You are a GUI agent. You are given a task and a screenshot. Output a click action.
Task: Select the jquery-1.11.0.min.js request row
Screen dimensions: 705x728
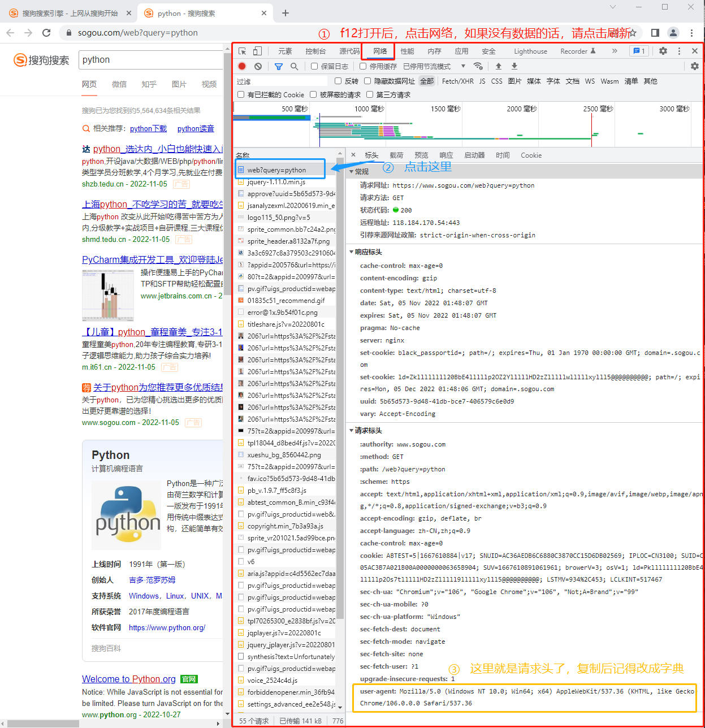click(286, 182)
